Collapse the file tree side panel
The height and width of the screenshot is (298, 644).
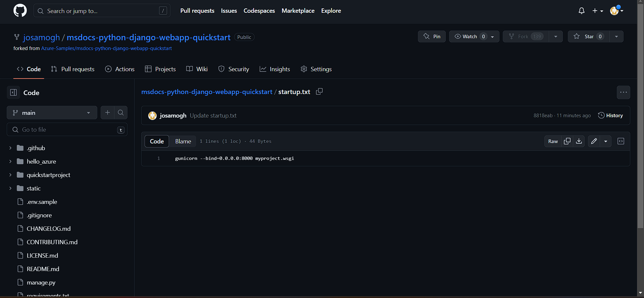(x=13, y=92)
